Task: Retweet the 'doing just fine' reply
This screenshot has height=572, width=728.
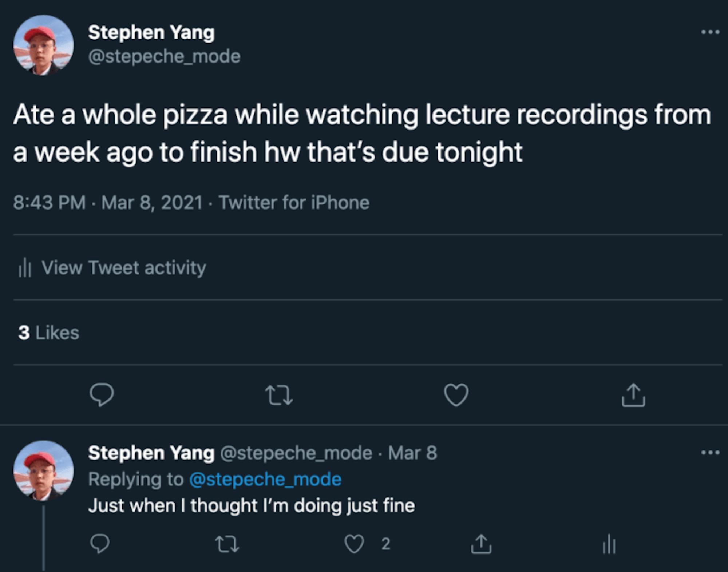Action: [x=227, y=544]
